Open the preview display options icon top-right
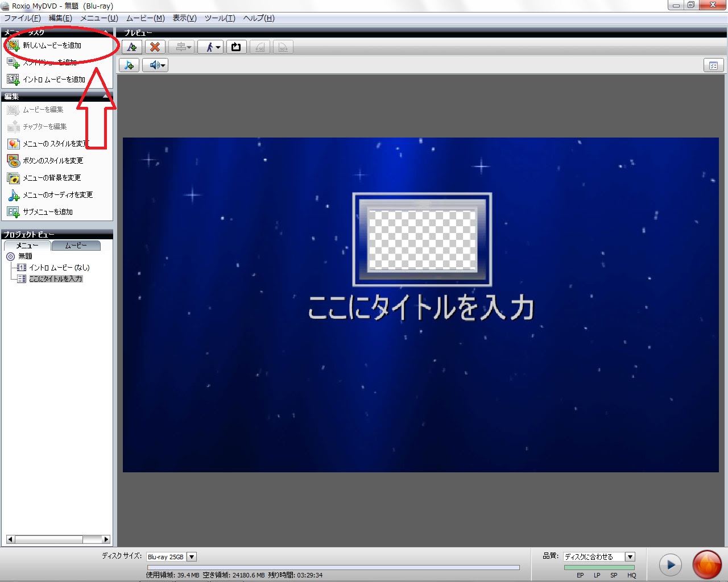Screen dimensions: 728x582 pos(714,65)
